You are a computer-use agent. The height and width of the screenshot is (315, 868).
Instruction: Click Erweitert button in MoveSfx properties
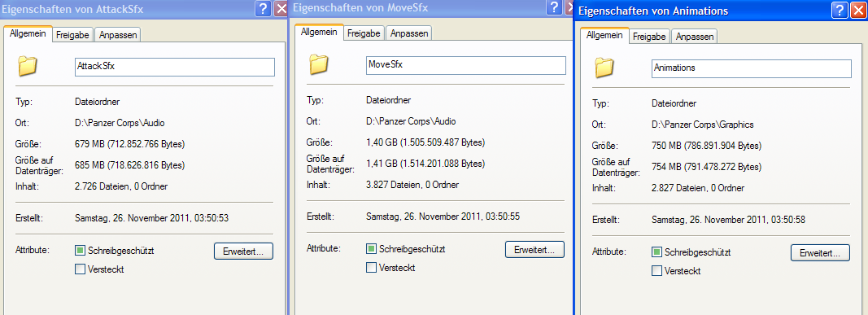pyautogui.click(x=534, y=249)
